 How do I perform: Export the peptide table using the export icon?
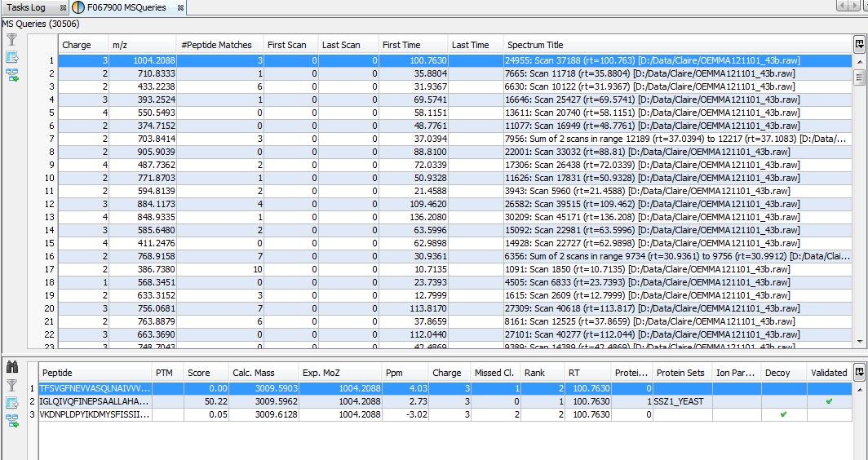point(12,403)
